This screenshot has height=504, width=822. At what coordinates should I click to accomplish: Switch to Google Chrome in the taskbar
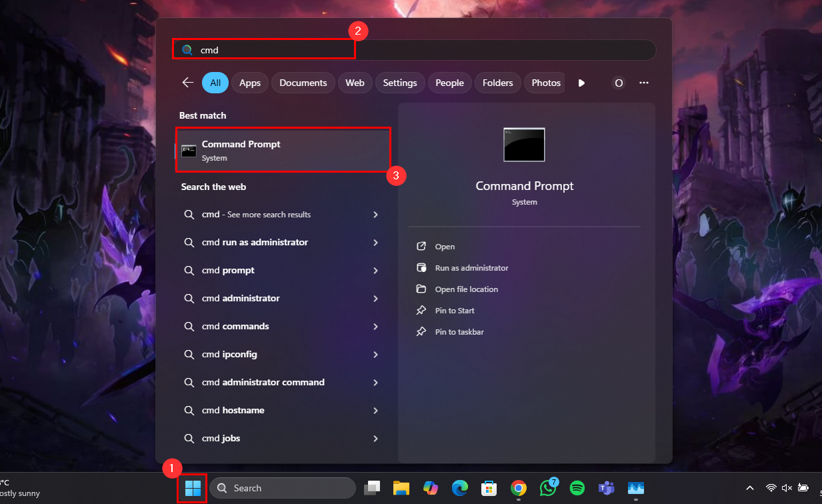click(x=518, y=488)
